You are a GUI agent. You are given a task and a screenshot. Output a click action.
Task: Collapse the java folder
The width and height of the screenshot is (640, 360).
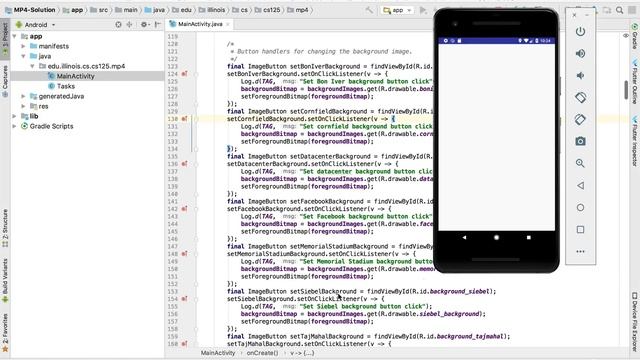click(24, 56)
